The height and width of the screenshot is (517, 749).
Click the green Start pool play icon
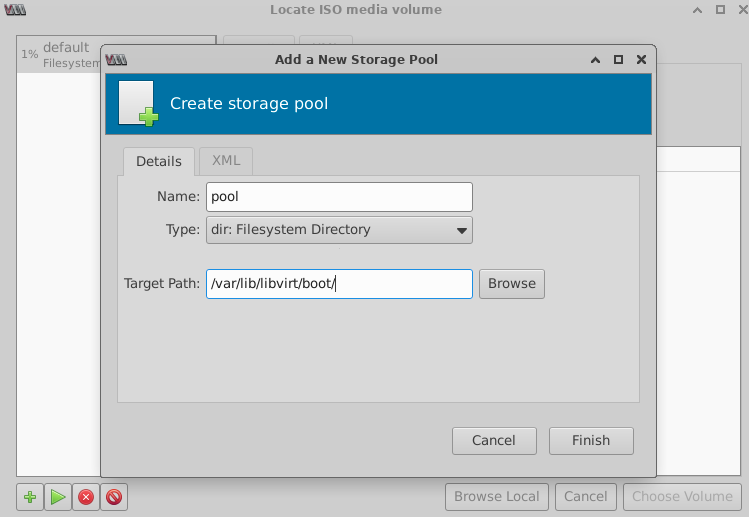[x=58, y=497]
